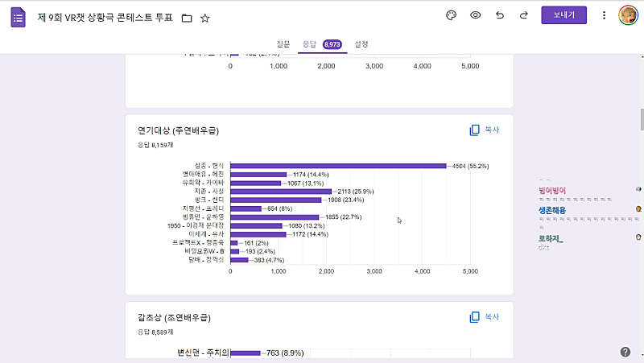Open the help question mark icon

(x=625, y=352)
